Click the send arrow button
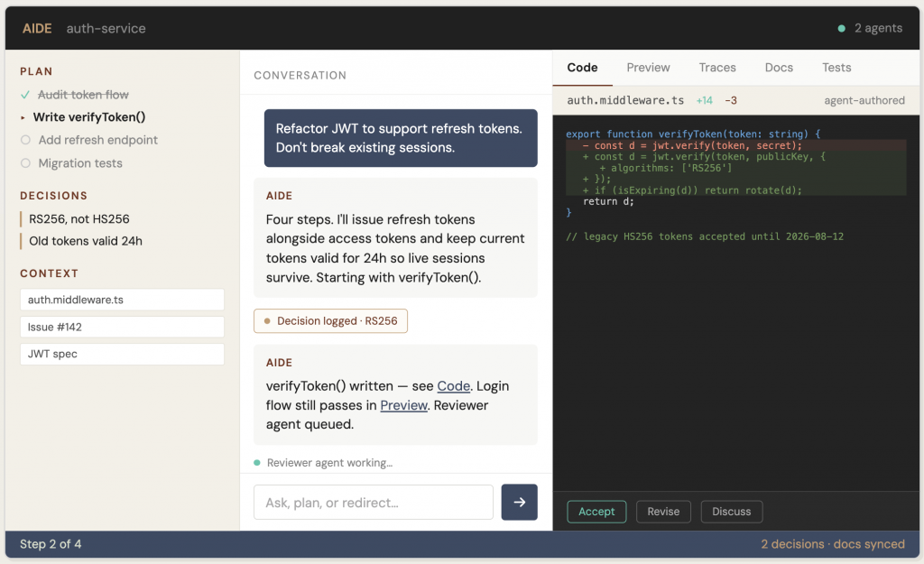Viewport: 924px width, 564px height. [519, 502]
